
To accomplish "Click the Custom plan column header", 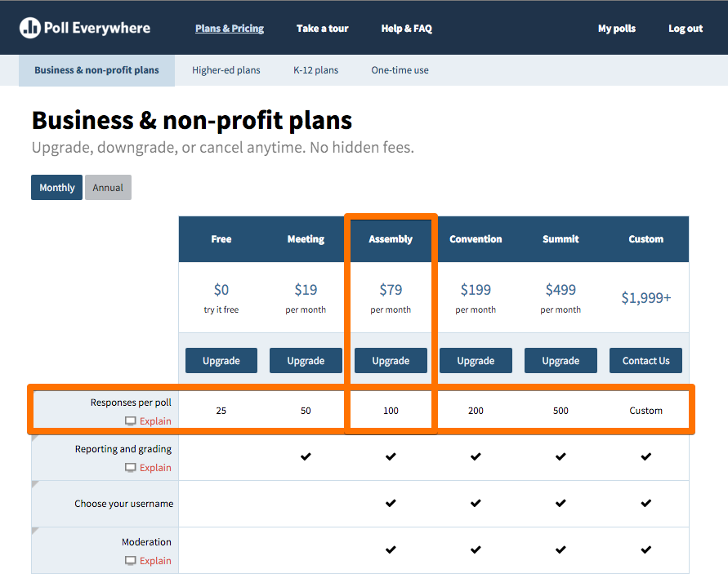I will coord(645,239).
